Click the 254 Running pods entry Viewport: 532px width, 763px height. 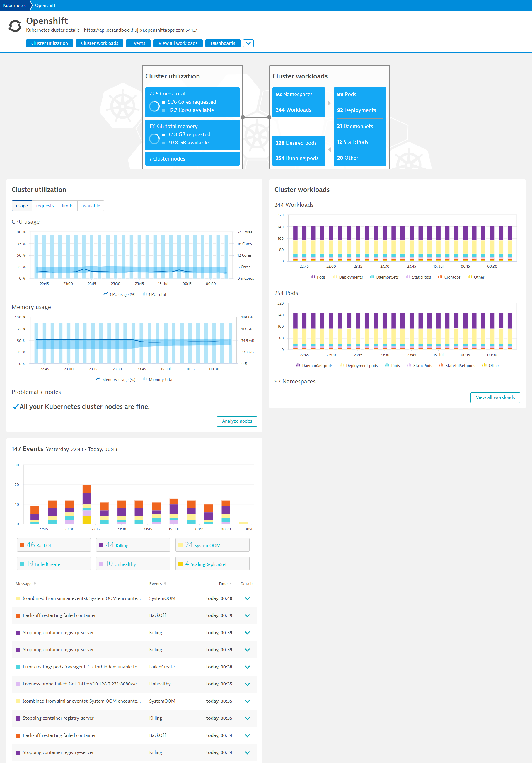coord(297,158)
